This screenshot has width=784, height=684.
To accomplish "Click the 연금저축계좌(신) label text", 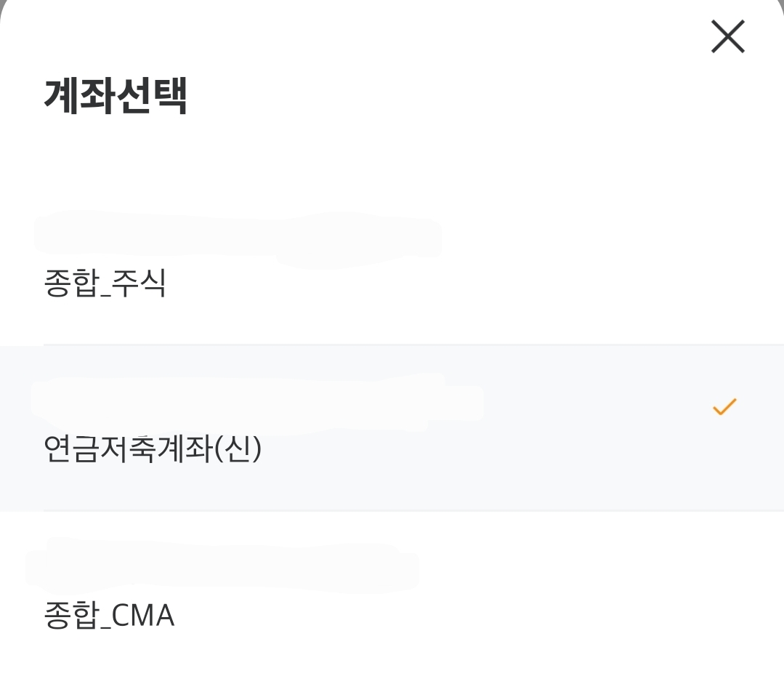I will pyautogui.click(x=153, y=448).
